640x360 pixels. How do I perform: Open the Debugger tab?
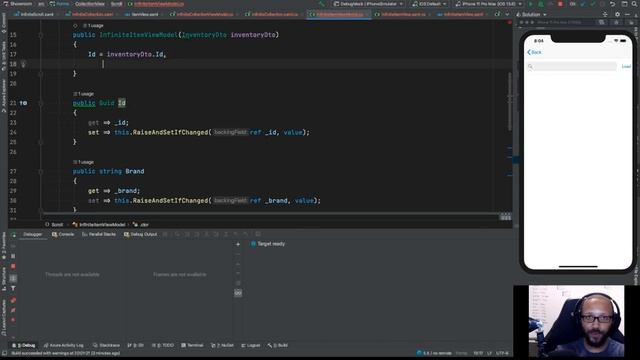[x=33, y=234]
